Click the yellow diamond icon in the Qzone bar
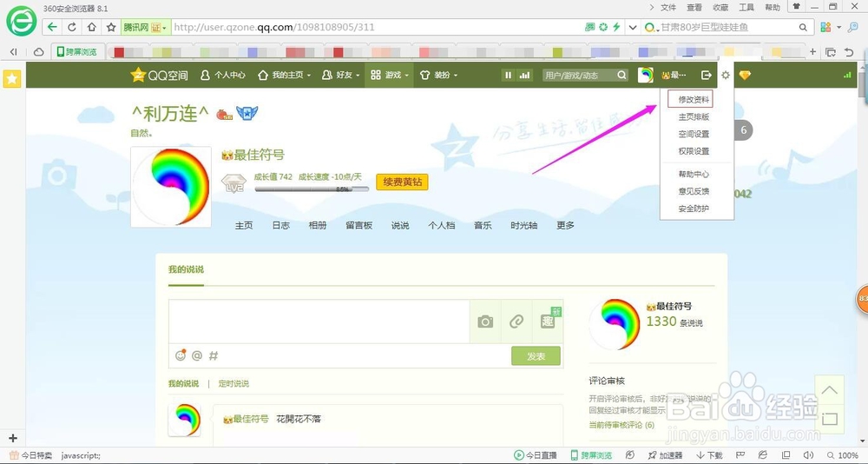 coord(745,75)
